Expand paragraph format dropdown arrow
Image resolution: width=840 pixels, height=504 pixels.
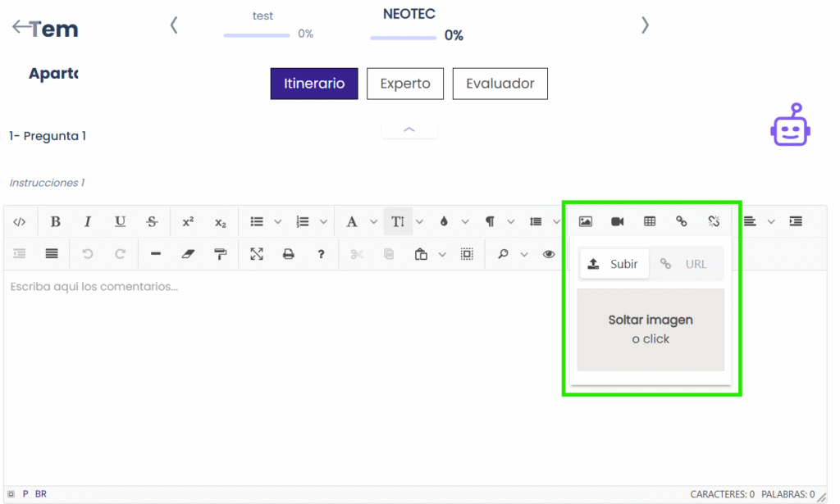511,222
